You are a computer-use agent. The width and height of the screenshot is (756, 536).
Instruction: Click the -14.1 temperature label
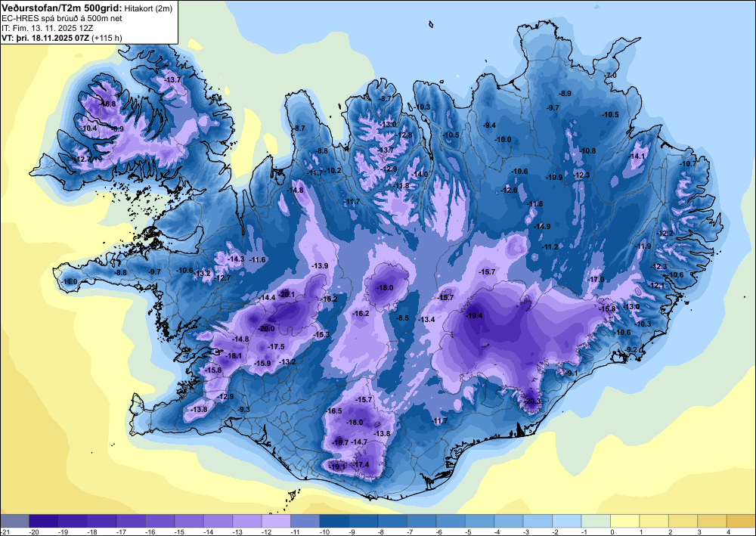637,156
